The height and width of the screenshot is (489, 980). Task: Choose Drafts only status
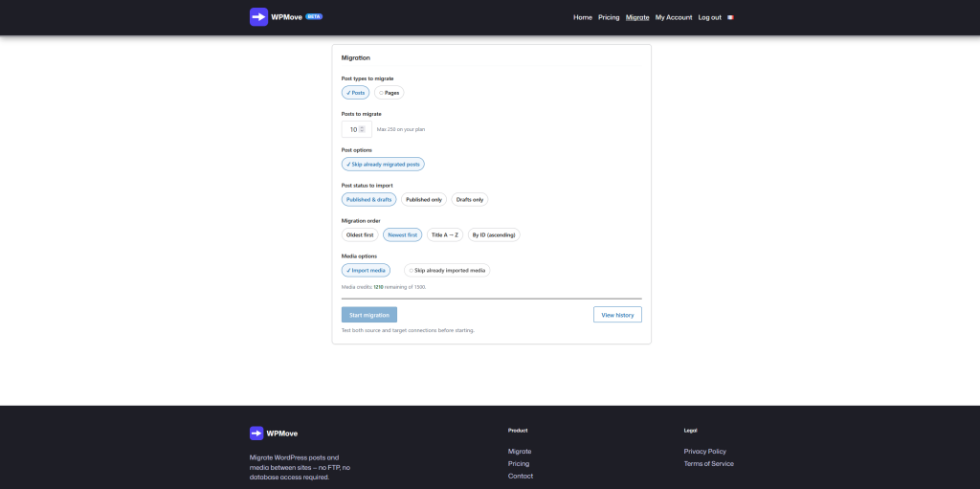pos(470,199)
